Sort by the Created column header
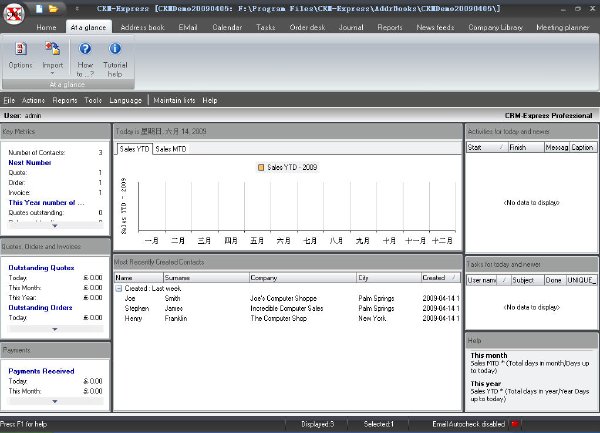Image resolution: width=600 pixels, height=433 pixels. (x=440, y=278)
